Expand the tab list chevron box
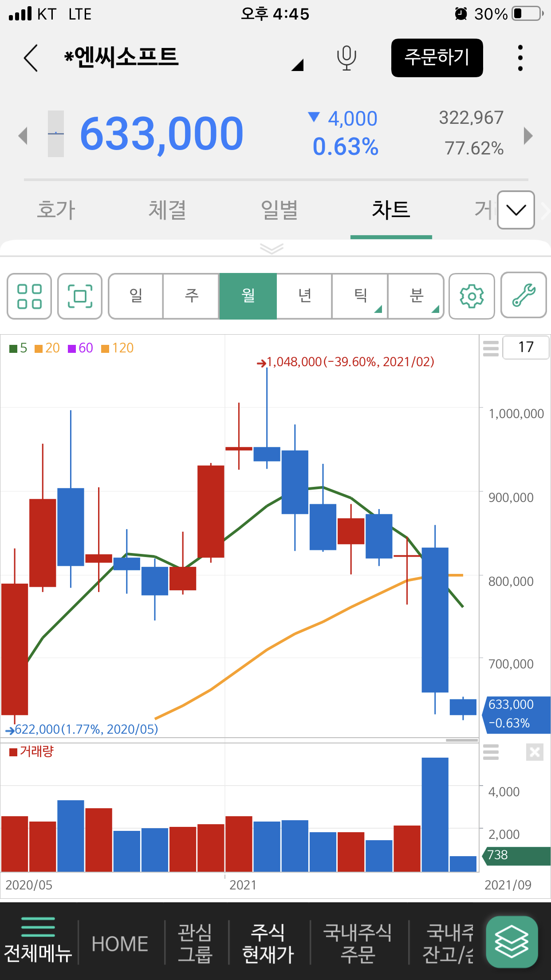Screen dimensions: 551x980 (x=516, y=210)
